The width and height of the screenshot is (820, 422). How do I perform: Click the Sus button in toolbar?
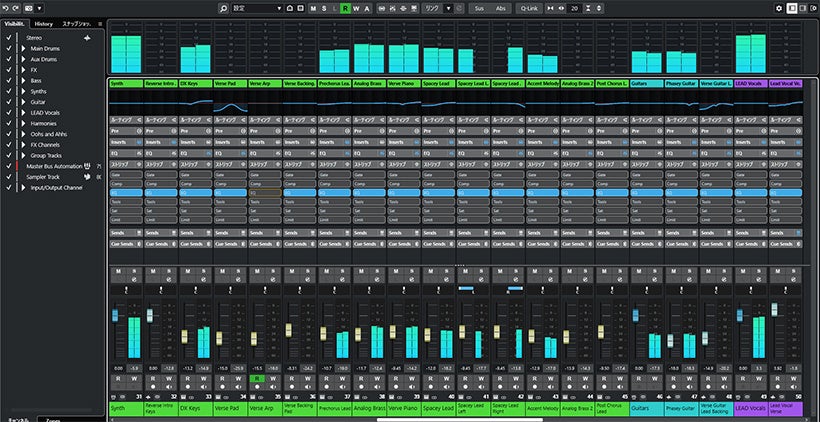click(x=479, y=8)
